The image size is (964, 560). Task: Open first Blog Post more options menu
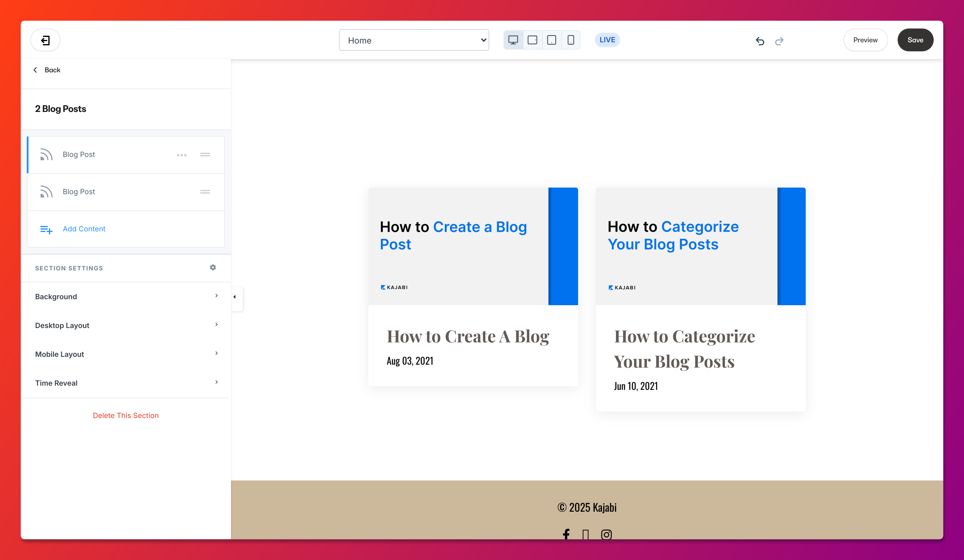click(182, 155)
